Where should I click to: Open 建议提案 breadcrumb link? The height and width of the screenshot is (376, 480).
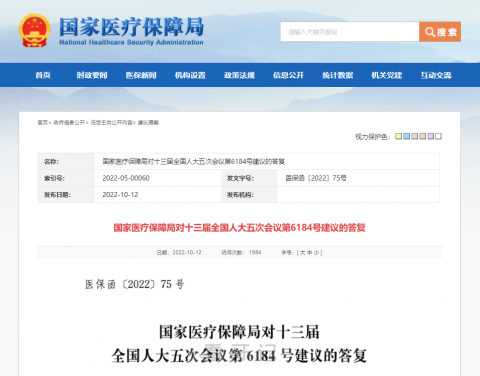148,123
